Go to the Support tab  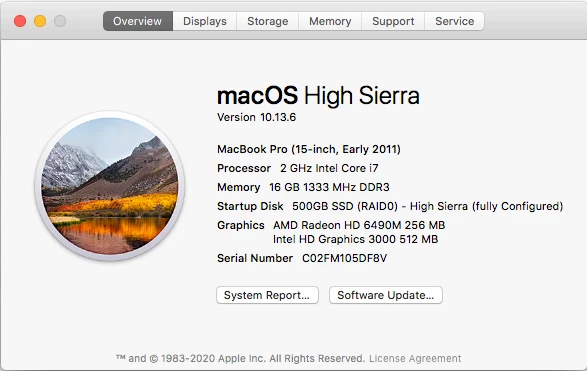(393, 21)
